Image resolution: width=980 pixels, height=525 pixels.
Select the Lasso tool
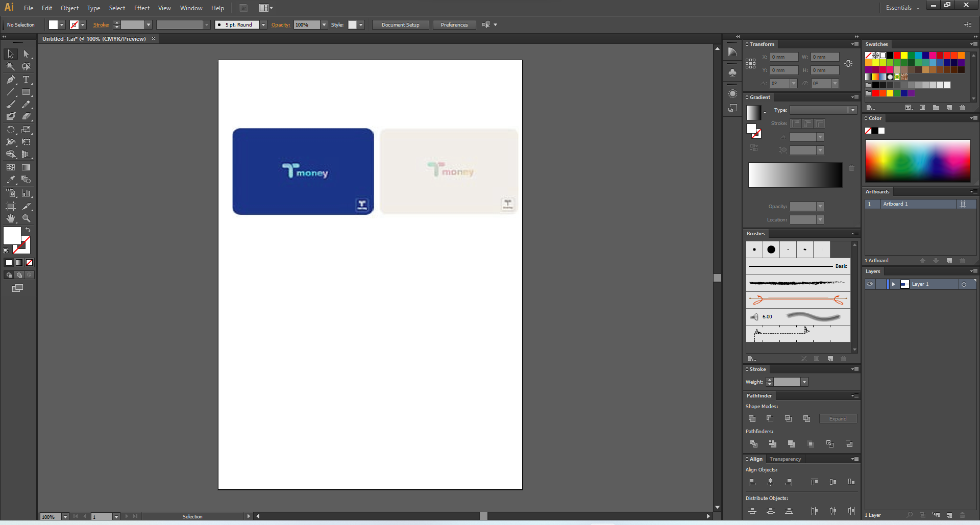(26, 66)
